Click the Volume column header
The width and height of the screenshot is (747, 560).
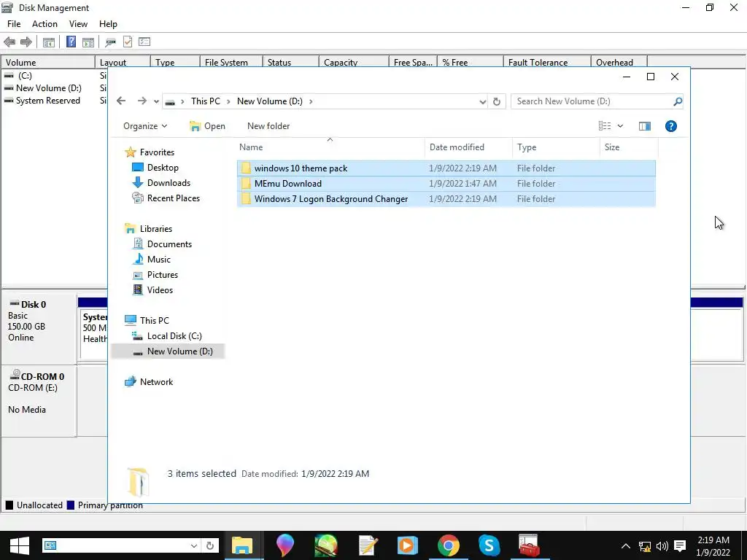[x=48, y=63]
